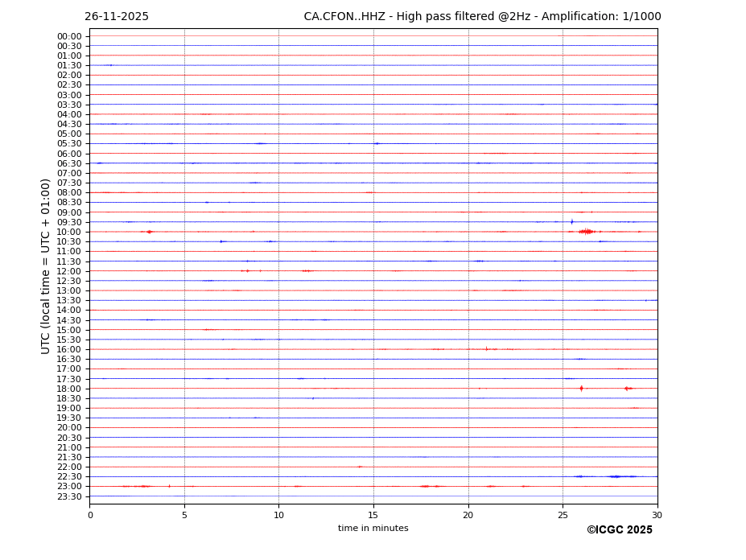Click the red spike on 16:00 trace near minute 21

tap(486, 349)
